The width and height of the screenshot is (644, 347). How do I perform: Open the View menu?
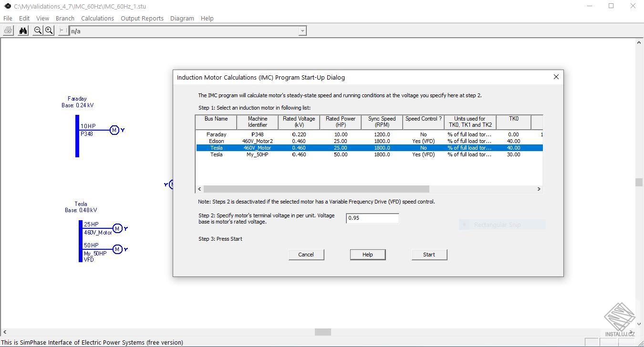(x=42, y=18)
